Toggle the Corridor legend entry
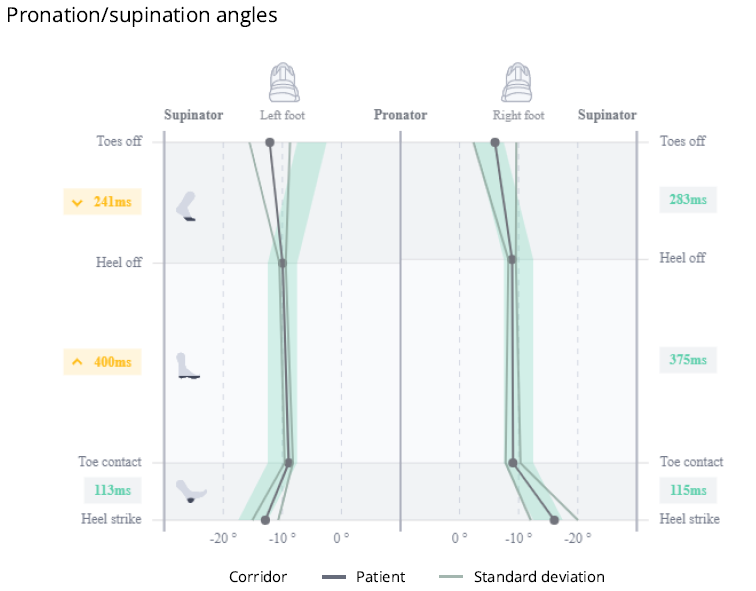Screen dimensions: 756x591 click(x=258, y=577)
